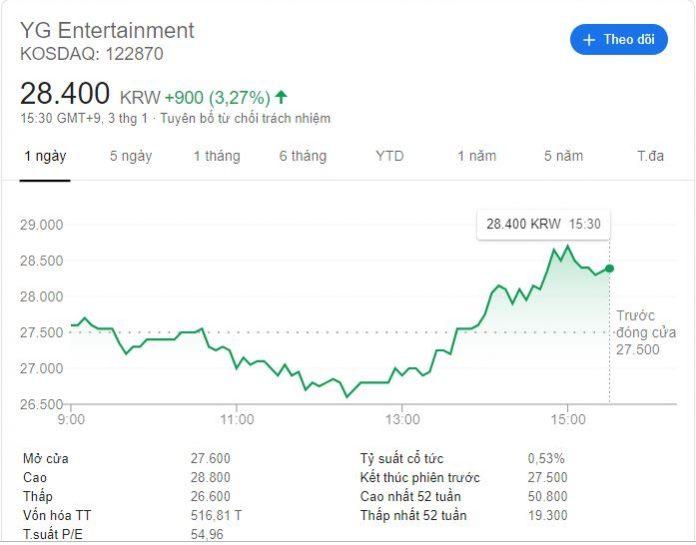Screen dimensions: 696x545
Task: Click the Theo dõi follow button
Action: tap(619, 39)
